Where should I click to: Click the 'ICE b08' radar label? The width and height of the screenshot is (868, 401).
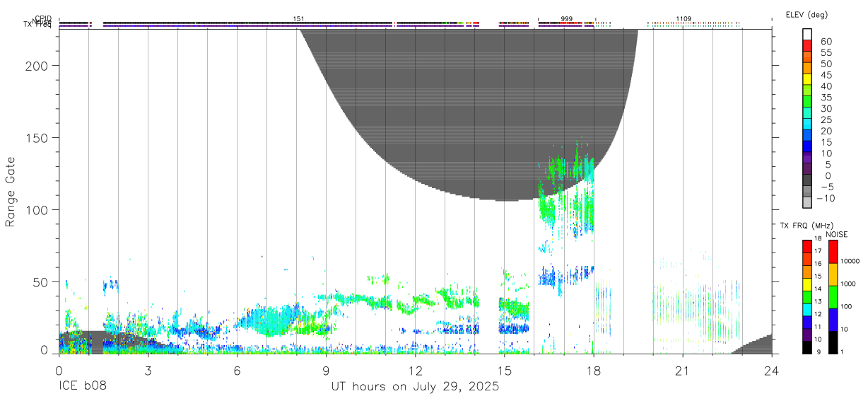[82, 387]
